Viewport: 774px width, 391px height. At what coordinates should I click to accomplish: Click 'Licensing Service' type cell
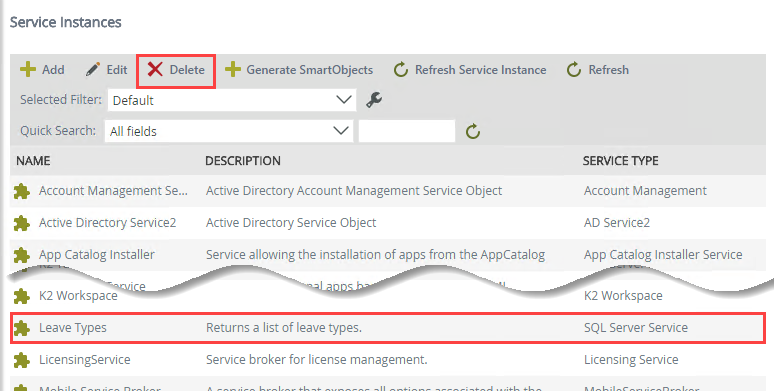(631, 359)
